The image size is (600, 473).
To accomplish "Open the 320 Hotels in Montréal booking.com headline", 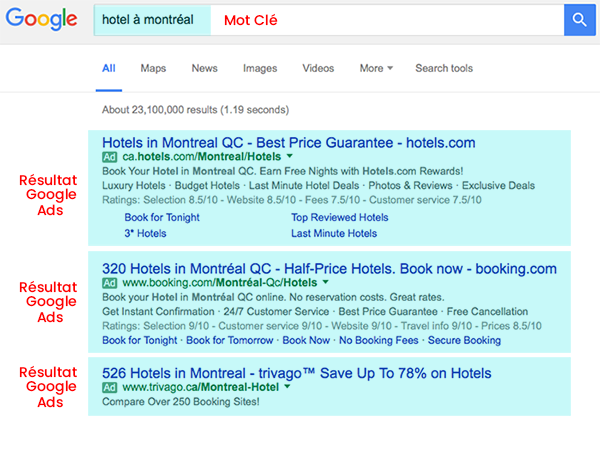I will tap(329, 269).
